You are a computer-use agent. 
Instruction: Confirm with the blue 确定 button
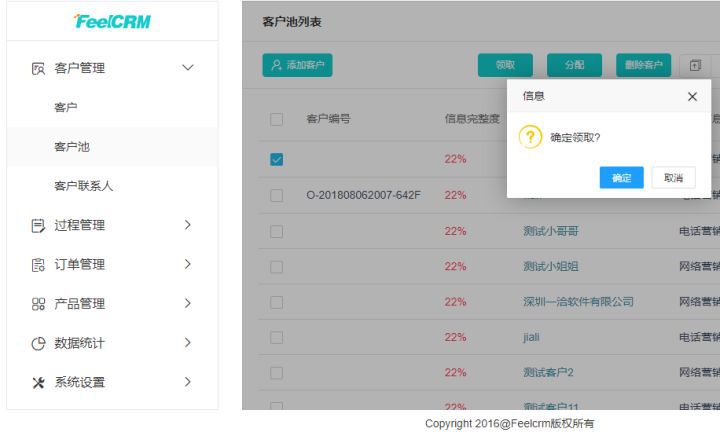click(x=621, y=178)
